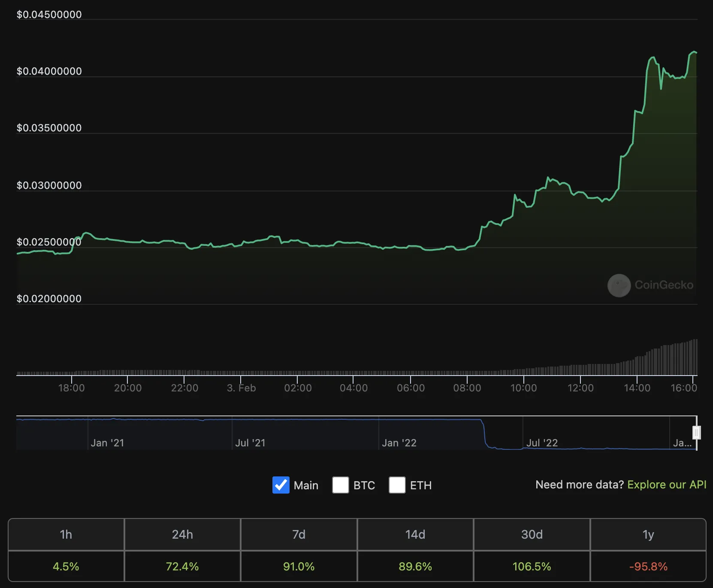This screenshot has width=713, height=588.
Task: Click the 72.4% 24h change value
Action: point(182,567)
